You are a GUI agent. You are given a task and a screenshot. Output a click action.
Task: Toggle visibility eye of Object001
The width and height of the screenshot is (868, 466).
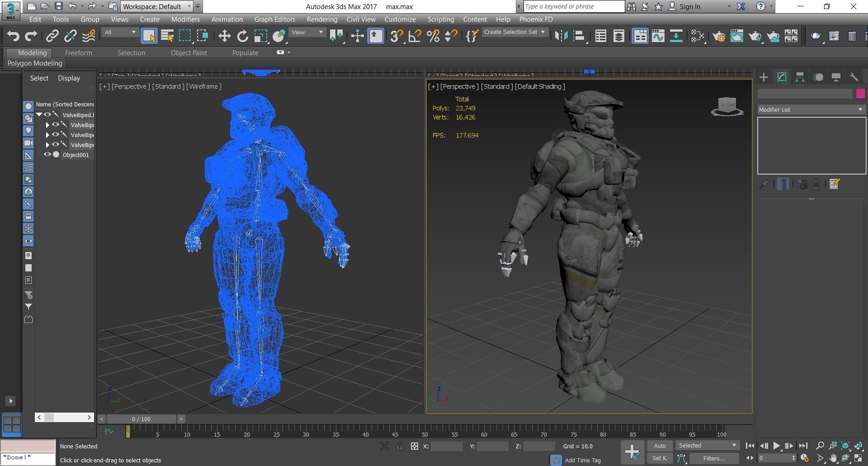(x=47, y=155)
